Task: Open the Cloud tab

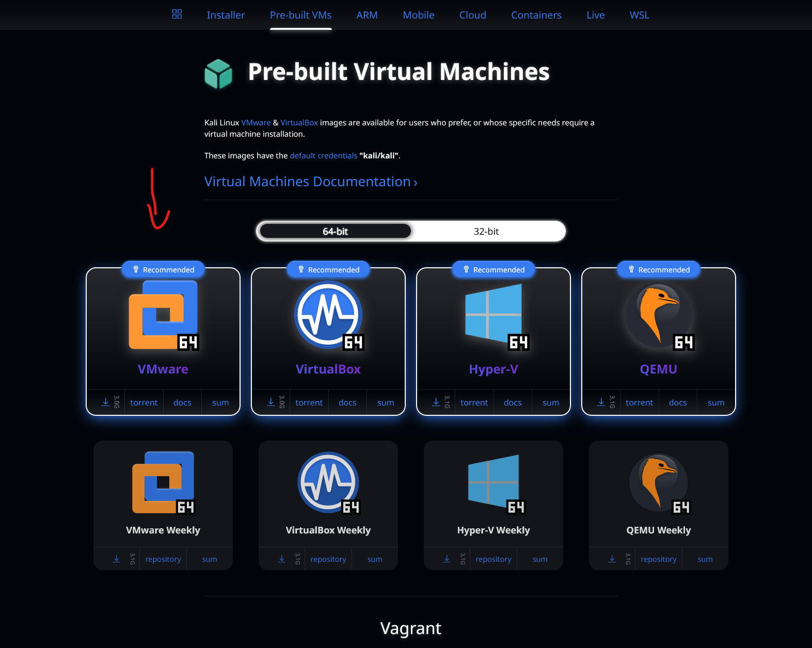Action: 473,15
